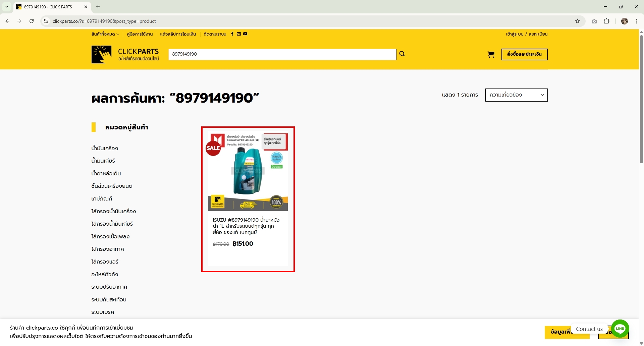The width and height of the screenshot is (644, 346).
Task: Click the email envelope icon
Action: pos(239,34)
